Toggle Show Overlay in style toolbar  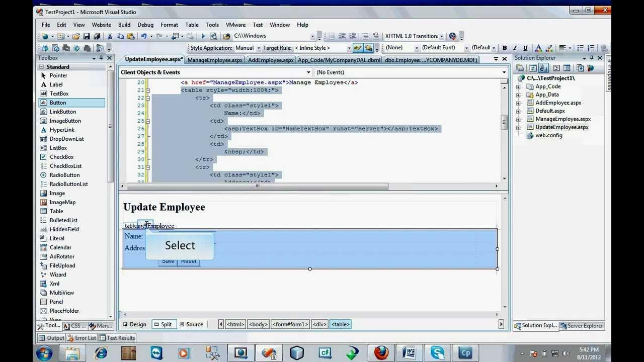pyautogui.click(x=368, y=48)
